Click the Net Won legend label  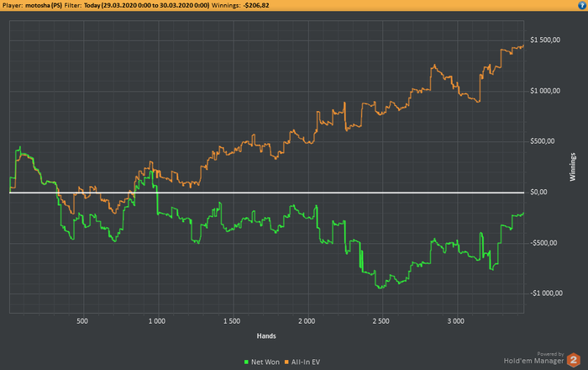tap(265, 362)
